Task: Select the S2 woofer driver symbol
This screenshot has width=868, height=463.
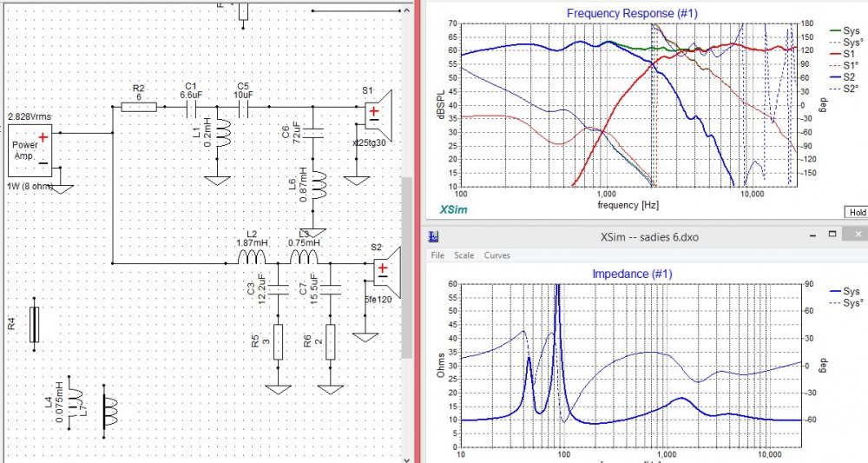Action: [x=383, y=268]
